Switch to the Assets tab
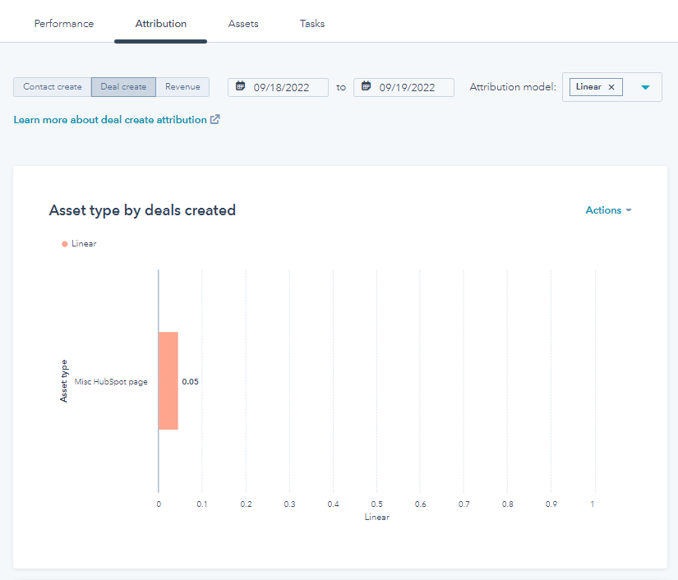 click(x=243, y=23)
